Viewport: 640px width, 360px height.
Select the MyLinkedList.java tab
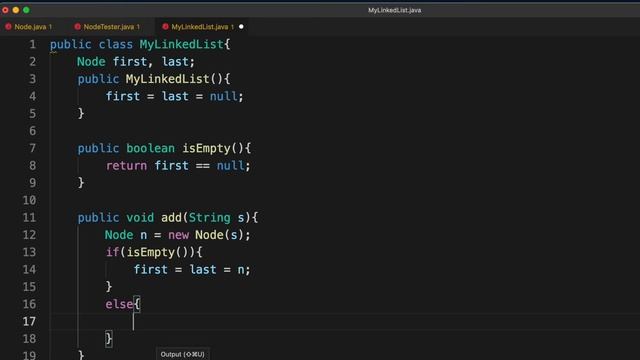201,27
